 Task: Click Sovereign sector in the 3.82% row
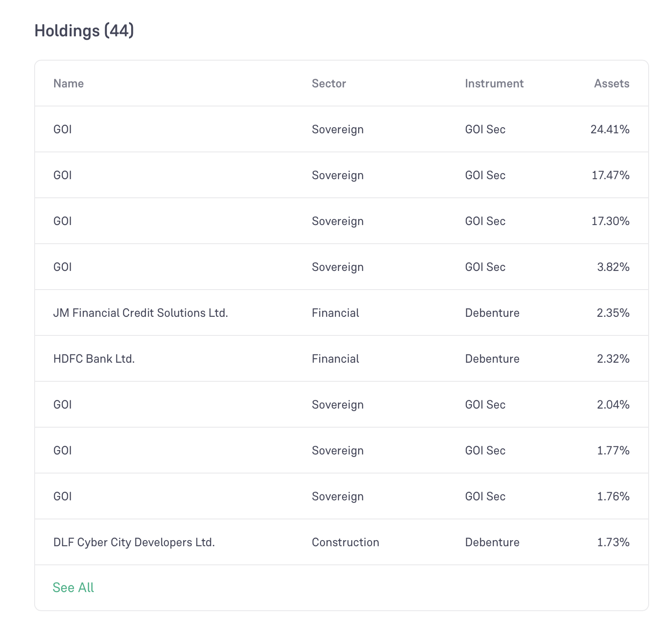337,267
